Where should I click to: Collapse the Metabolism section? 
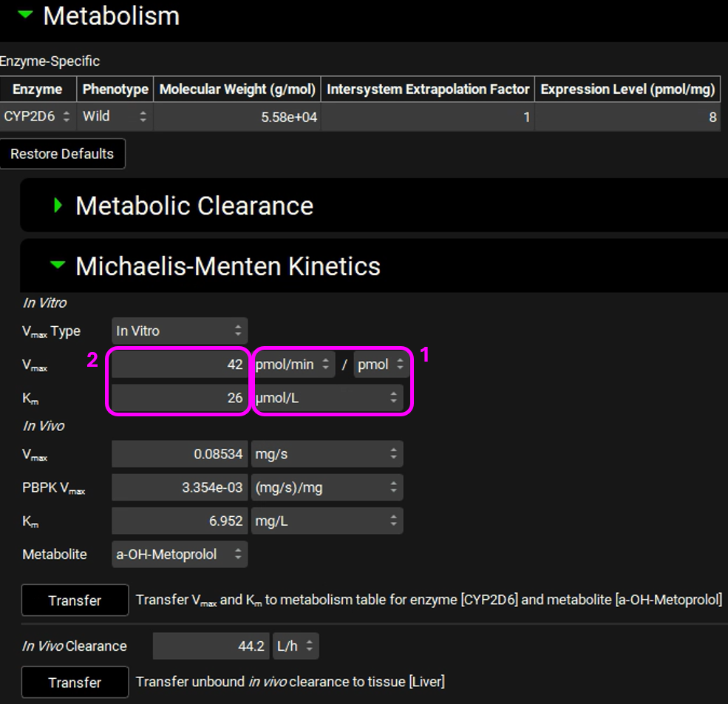26,16
